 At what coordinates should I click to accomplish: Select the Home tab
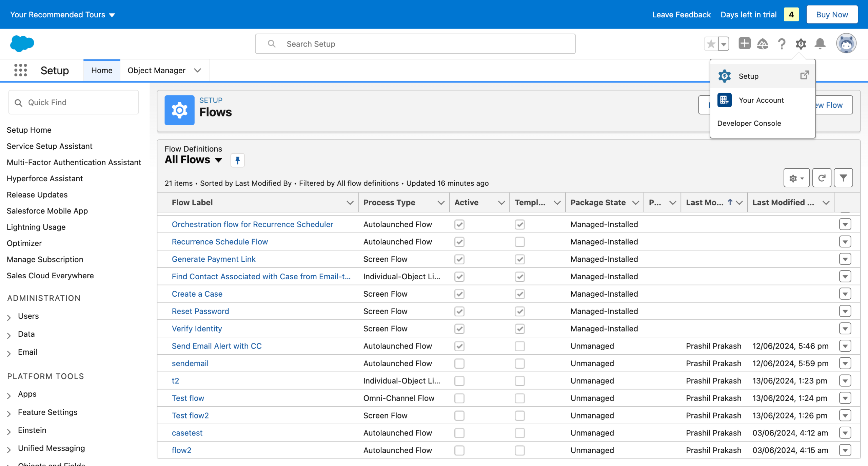tap(102, 70)
